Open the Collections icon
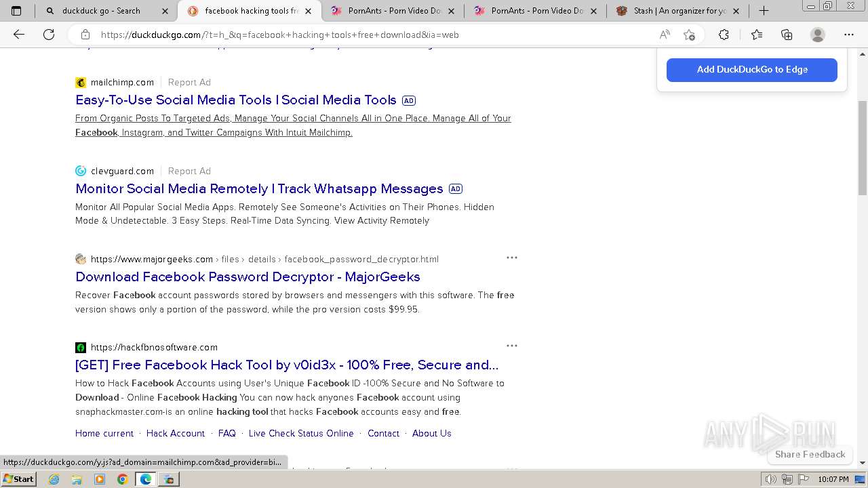Image resolution: width=868 pixels, height=488 pixels. coord(787,35)
